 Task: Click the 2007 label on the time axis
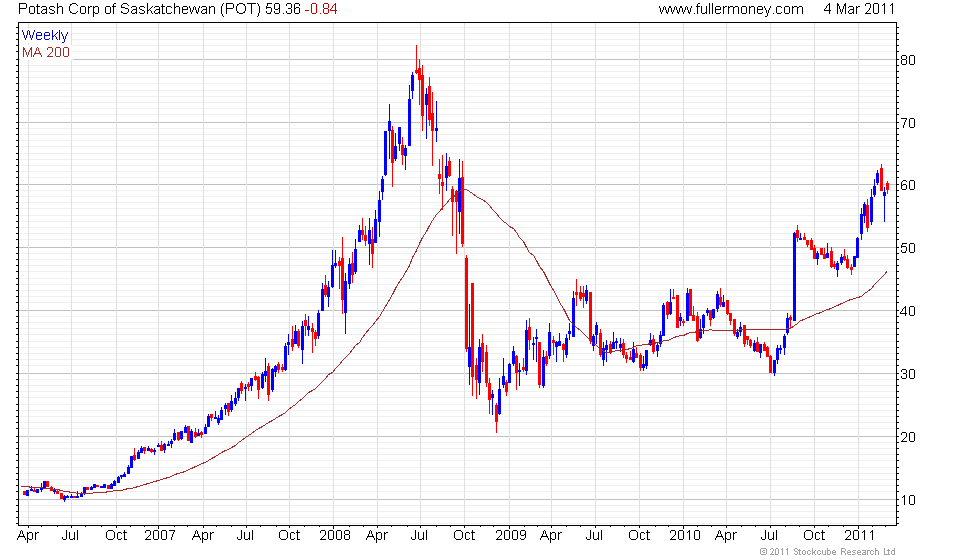[x=159, y=535]
